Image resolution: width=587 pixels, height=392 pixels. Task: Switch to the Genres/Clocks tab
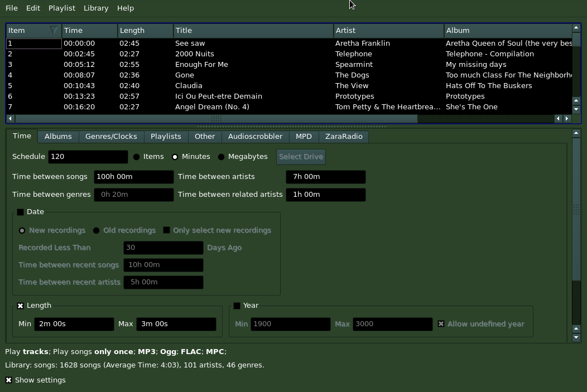pos(111,137)
